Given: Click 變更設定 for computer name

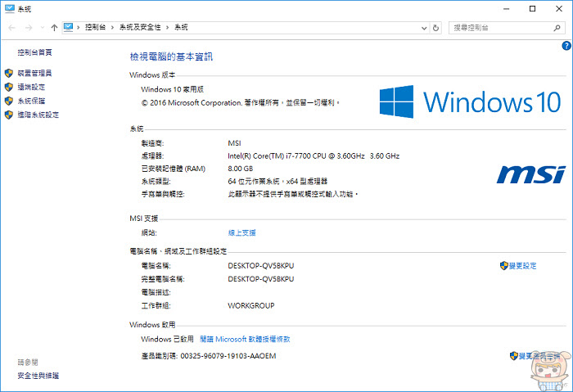Looking at the screenshot, I should [x=523, y=266].
